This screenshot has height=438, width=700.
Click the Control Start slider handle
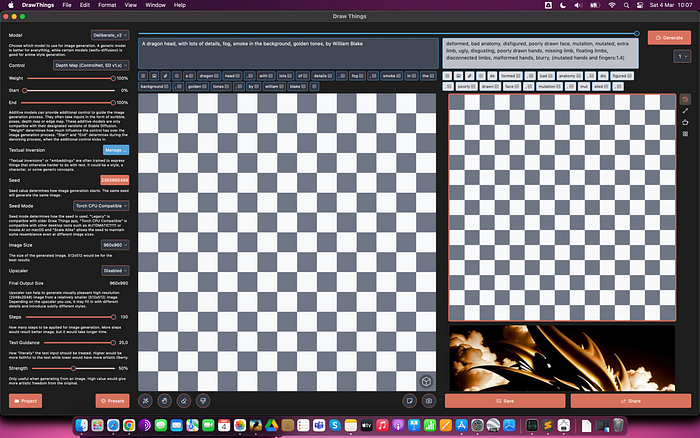pyautogui.click(x=25, y=90)
